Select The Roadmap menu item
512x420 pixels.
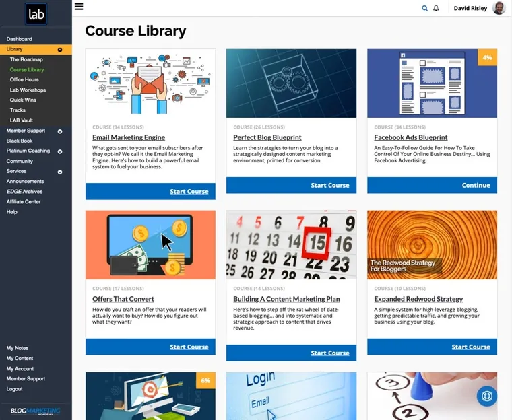point(26,59)
